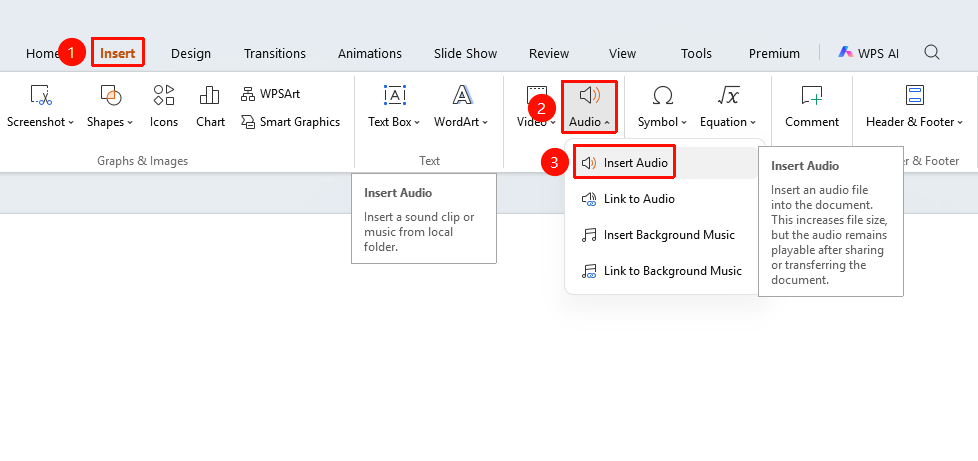Insert WPSArt diagram
Image resolution: width=978 pixels, height=461 pixels.
270,94
